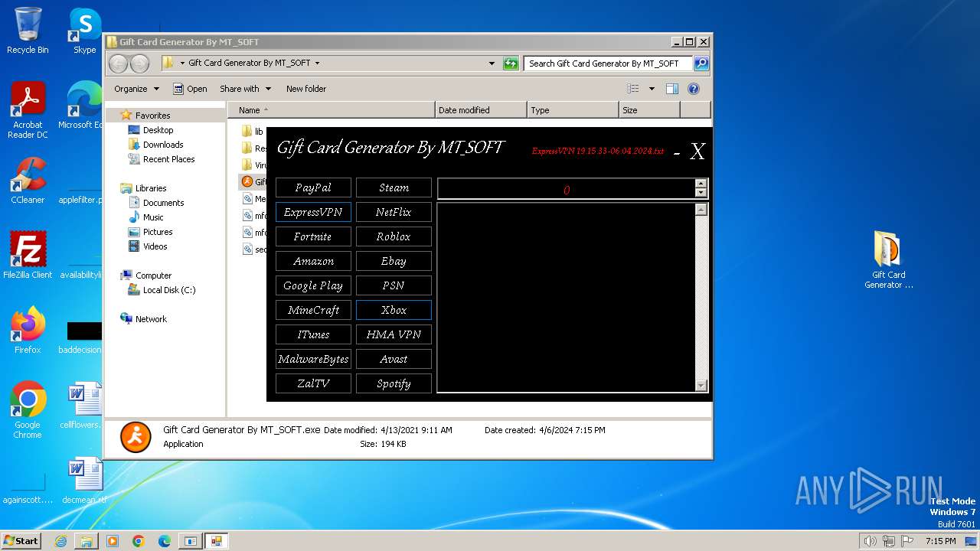This screenshot has width=980, height=551.
Task: Open Recent Places in Favorites
Action: 168,159
